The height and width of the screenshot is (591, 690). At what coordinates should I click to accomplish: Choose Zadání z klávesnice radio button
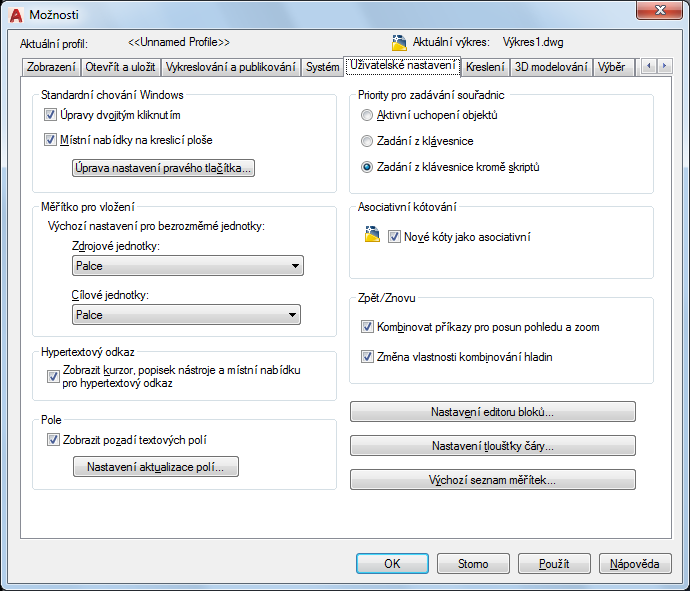(x=367, y=141)
